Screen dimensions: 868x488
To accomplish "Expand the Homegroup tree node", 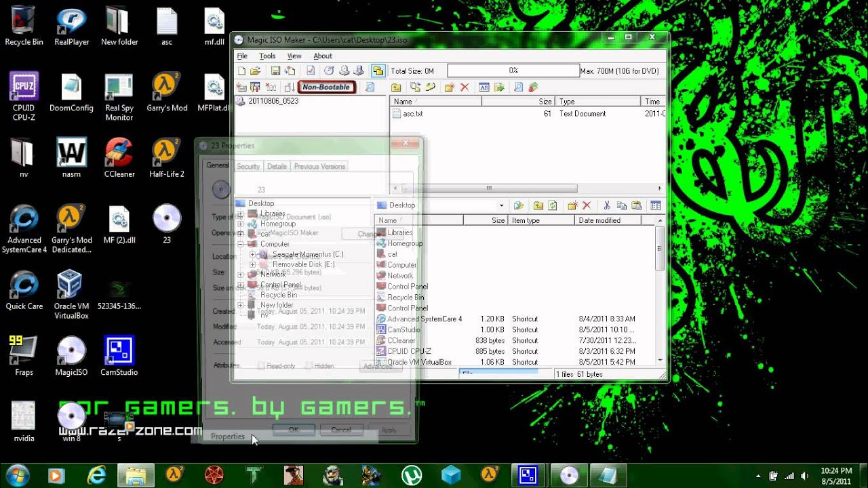I will [240, 224].
